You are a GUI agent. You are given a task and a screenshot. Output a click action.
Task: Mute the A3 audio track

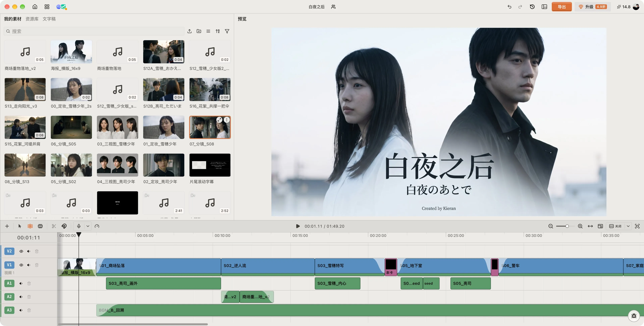[21, 310]
